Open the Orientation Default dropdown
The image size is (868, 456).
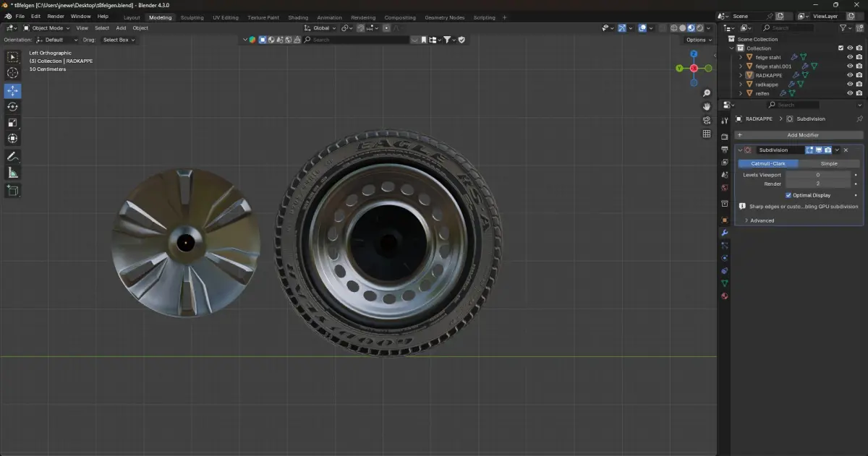pos(58,40)
